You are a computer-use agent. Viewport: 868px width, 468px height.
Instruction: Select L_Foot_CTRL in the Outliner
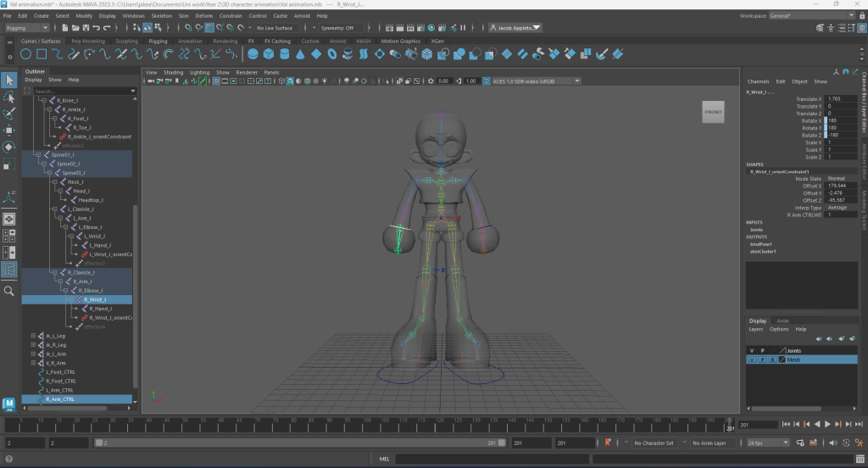point(60,371)
